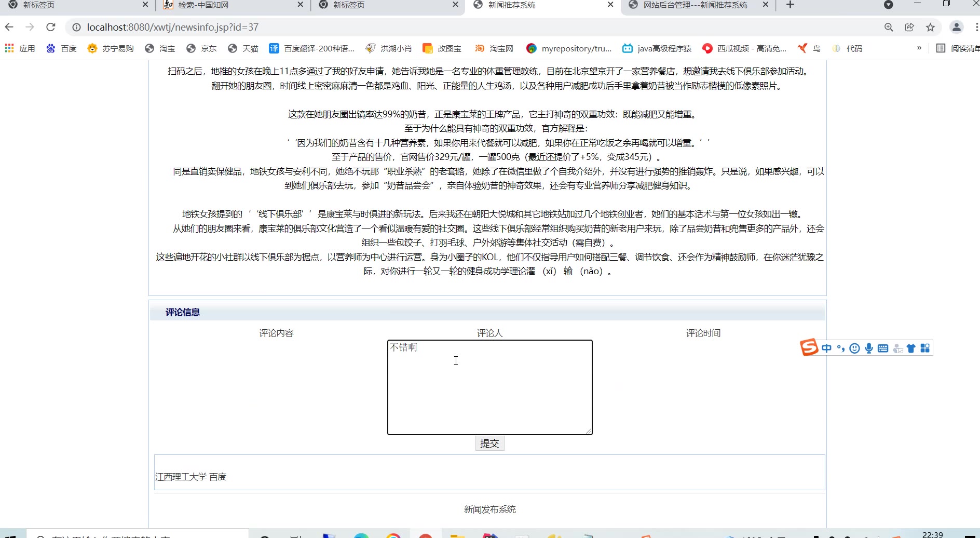The image size is (980, 538).
Task: Open 京东 bookmark
Action: 201,48
